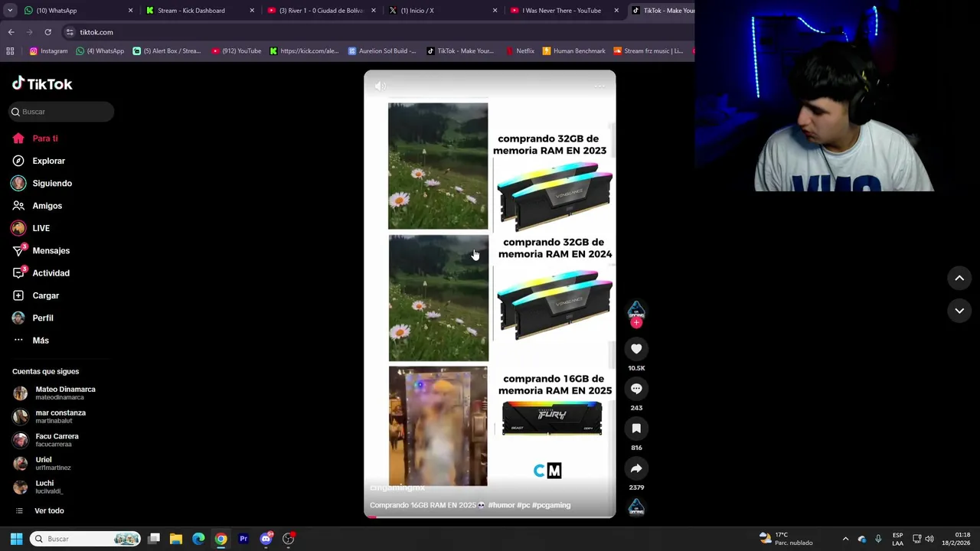Open the tab search dropdown arrow

(x=10, y=11)
